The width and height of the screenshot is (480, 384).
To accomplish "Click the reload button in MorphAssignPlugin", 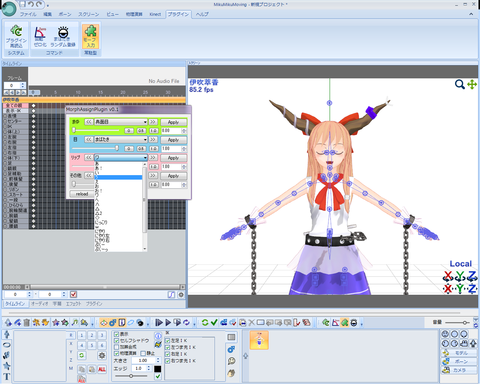I will point(81,194).
